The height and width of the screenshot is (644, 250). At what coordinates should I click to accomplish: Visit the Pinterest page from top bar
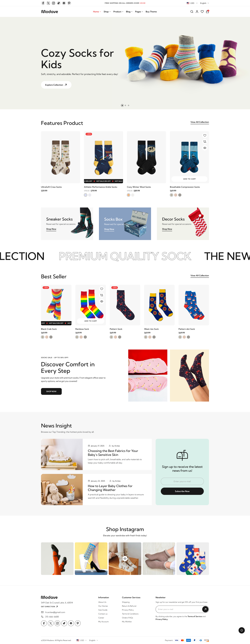(x=69, y=3)
